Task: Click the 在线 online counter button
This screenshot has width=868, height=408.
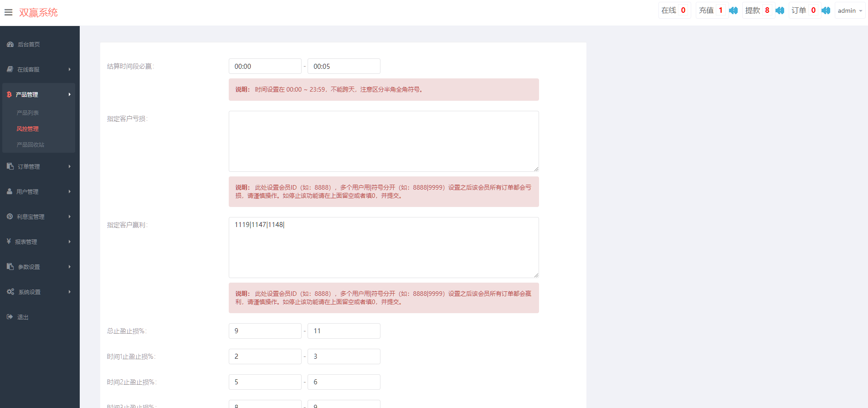Action: 674,10
